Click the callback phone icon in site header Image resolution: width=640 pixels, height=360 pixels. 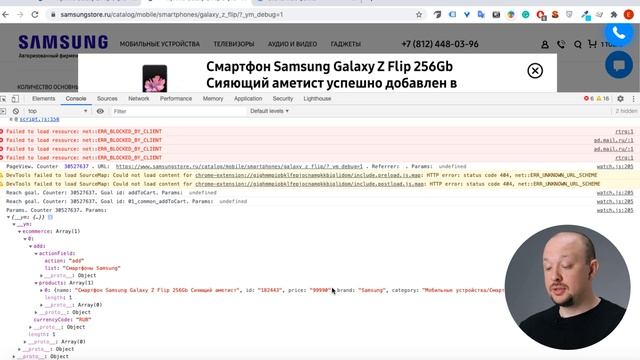[561, 44]
